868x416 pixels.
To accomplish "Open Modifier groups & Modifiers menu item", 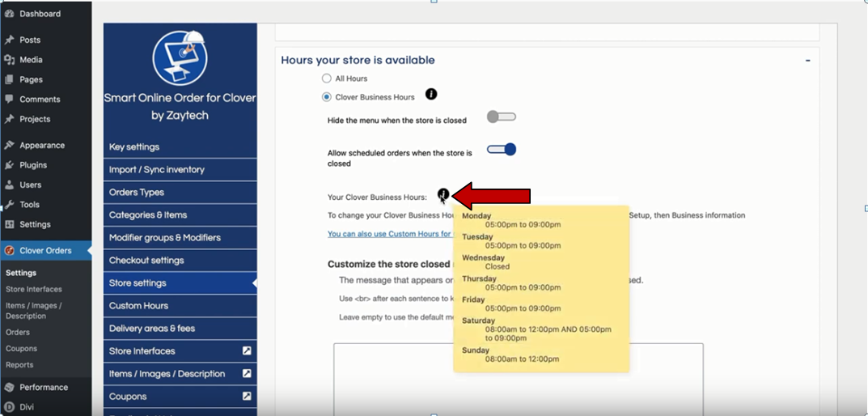I will click(180, 238).
